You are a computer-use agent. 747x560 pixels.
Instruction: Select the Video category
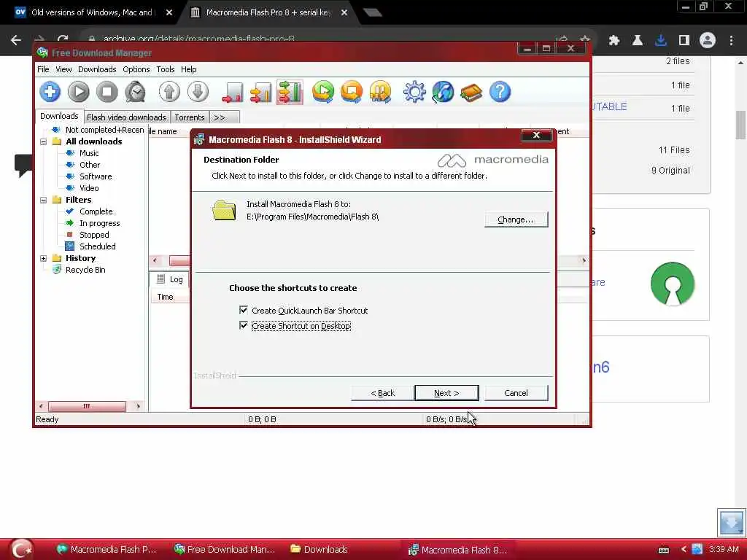click(x=89, y=188)
